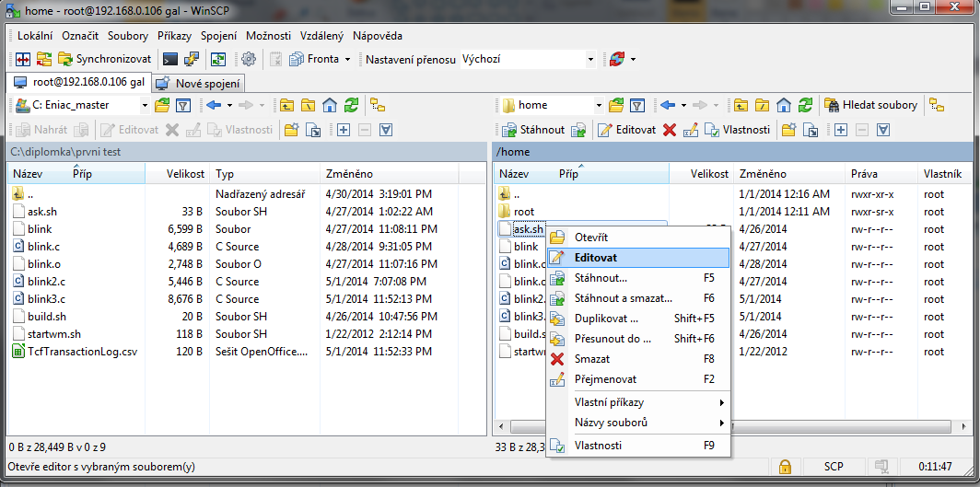The width and height of the screenshot is (980, 487).
Task: Click the Fronta queue button
Action: [x=314, y=59]
